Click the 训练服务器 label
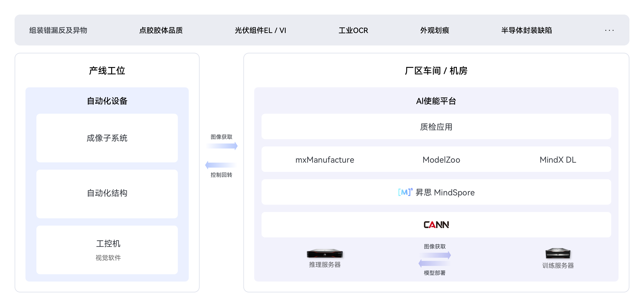 pyautogui.click(x=558, y=266)
